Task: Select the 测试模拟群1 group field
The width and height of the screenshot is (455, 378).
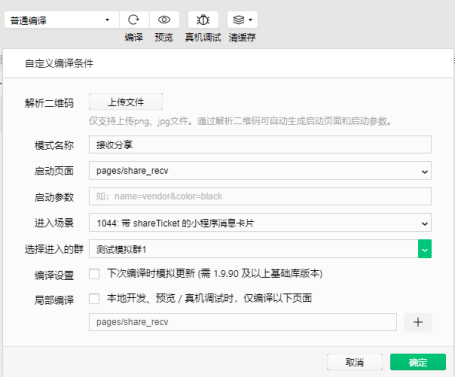Action: 253,249
